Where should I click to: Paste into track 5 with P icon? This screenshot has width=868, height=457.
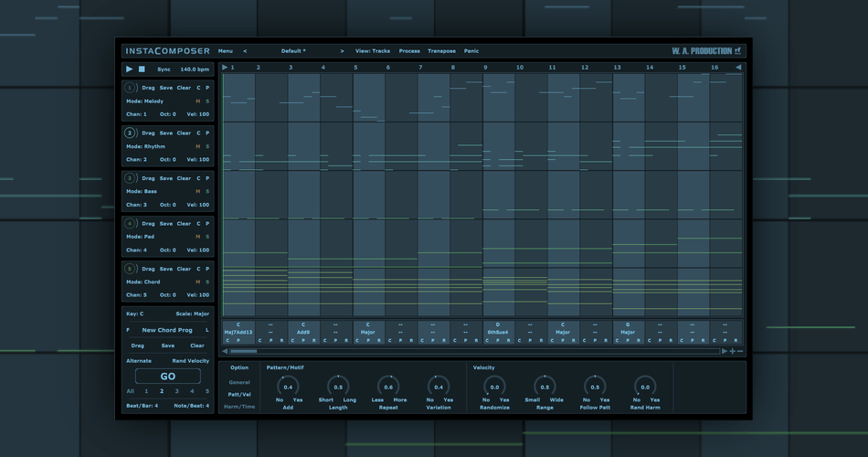[207, 269]
